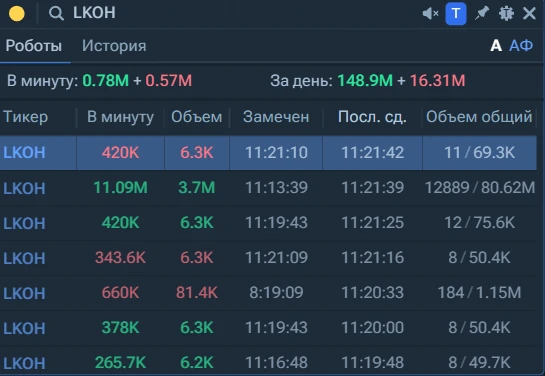Click the 3.7M volume cell
The height and width of the screenshot is (376, 545).
click(x=197, y=188)
